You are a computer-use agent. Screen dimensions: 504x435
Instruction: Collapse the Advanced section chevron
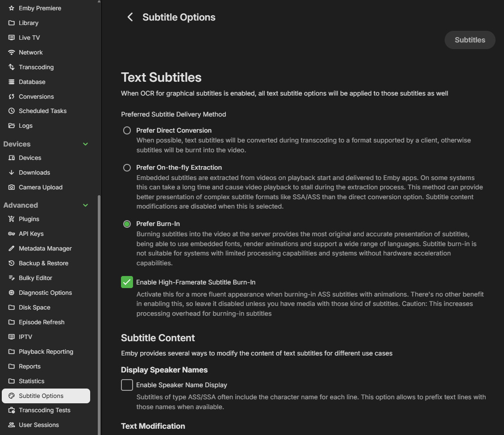click(x=86, y=205)
